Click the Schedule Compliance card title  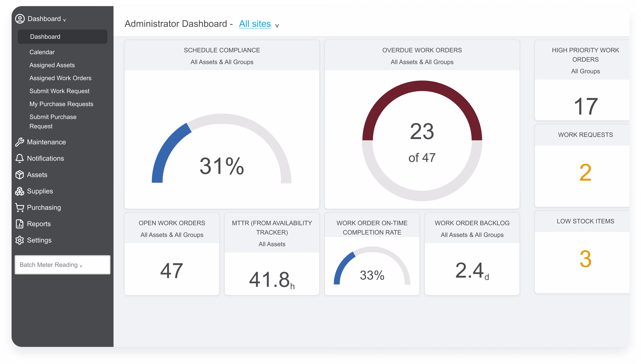222,50
